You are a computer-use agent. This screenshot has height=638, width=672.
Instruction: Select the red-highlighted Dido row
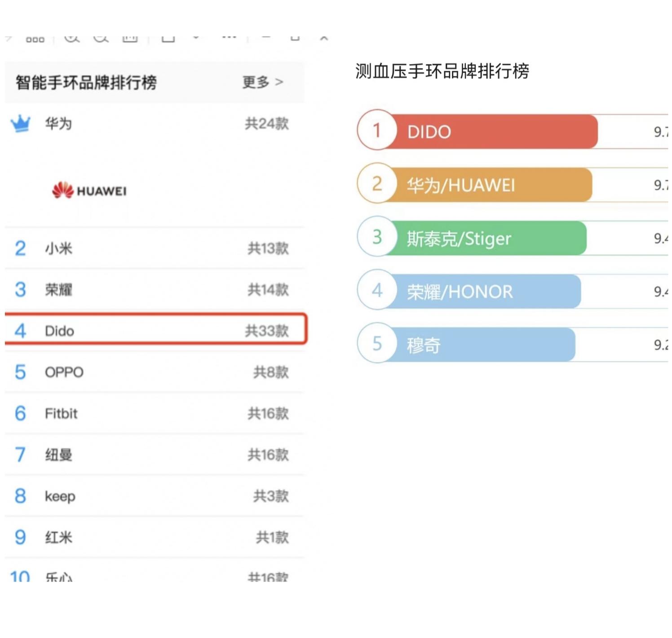coord(155,331)
